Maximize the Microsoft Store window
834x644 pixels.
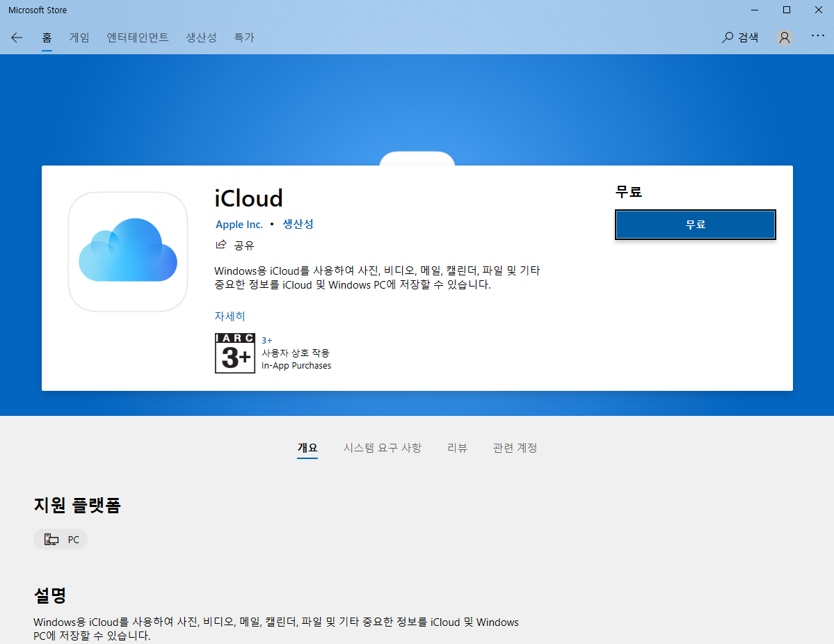(x=787, y=10)
